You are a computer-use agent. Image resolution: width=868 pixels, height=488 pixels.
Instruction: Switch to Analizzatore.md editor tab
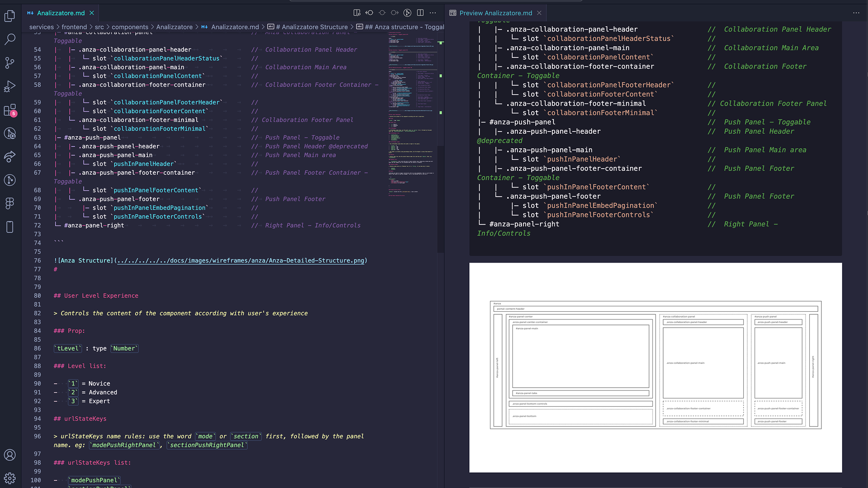[x=61, y=13]
